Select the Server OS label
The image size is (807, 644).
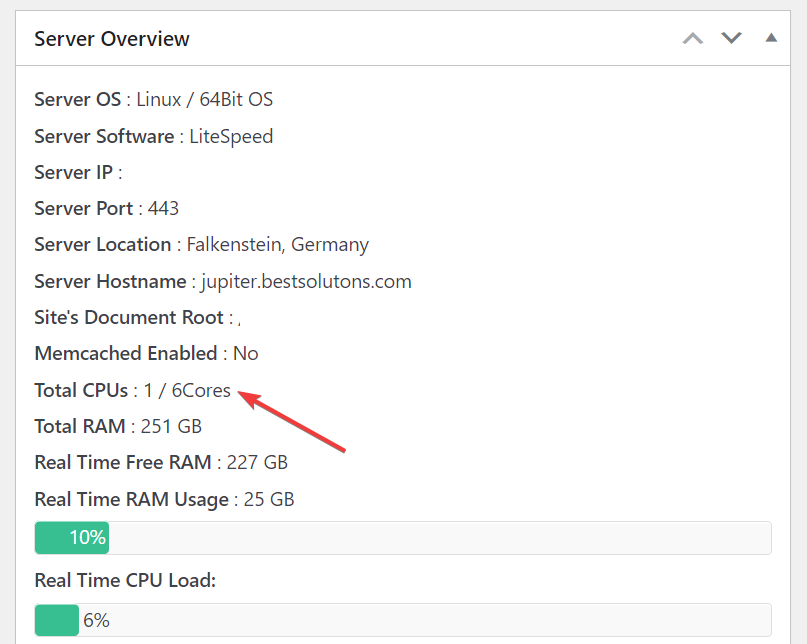pyautogui.click(x=77, y=100)
